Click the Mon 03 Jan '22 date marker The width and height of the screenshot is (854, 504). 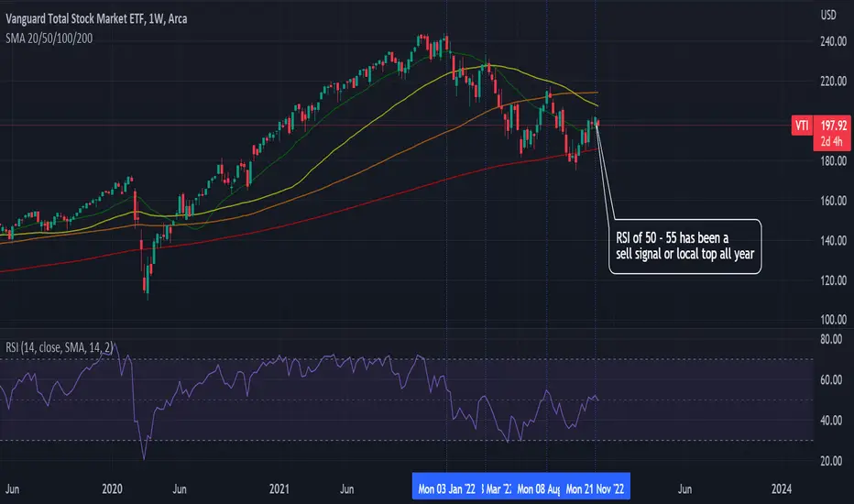coord(446,488)
